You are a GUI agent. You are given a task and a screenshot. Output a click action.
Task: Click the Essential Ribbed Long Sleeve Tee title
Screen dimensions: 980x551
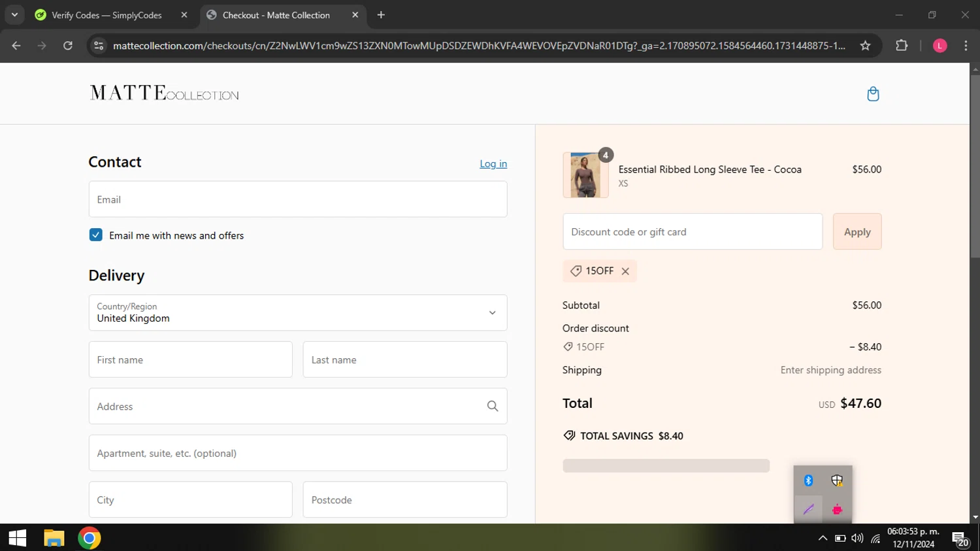coord(710,169)
